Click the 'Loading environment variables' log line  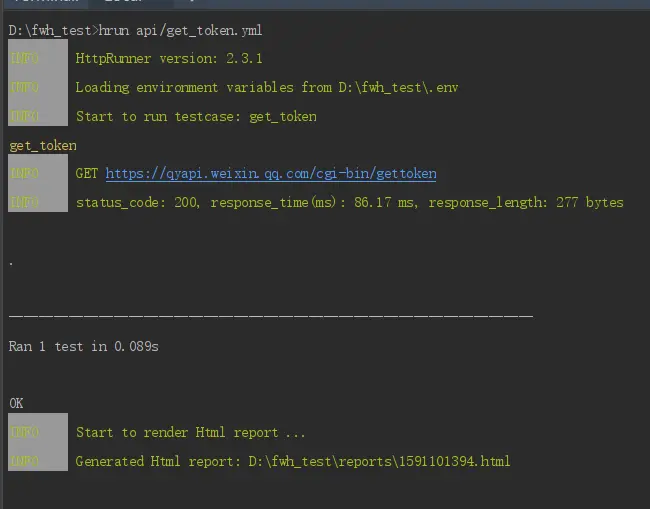267,87
